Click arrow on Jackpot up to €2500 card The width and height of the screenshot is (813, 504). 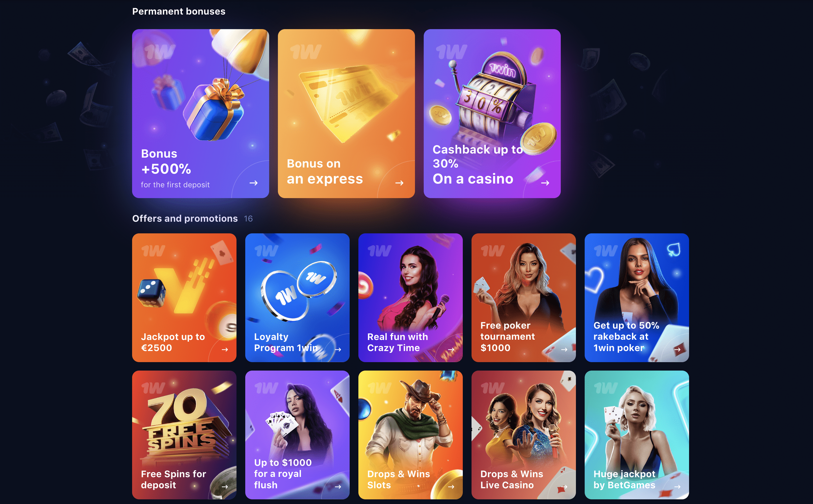[x=225, y=349]
